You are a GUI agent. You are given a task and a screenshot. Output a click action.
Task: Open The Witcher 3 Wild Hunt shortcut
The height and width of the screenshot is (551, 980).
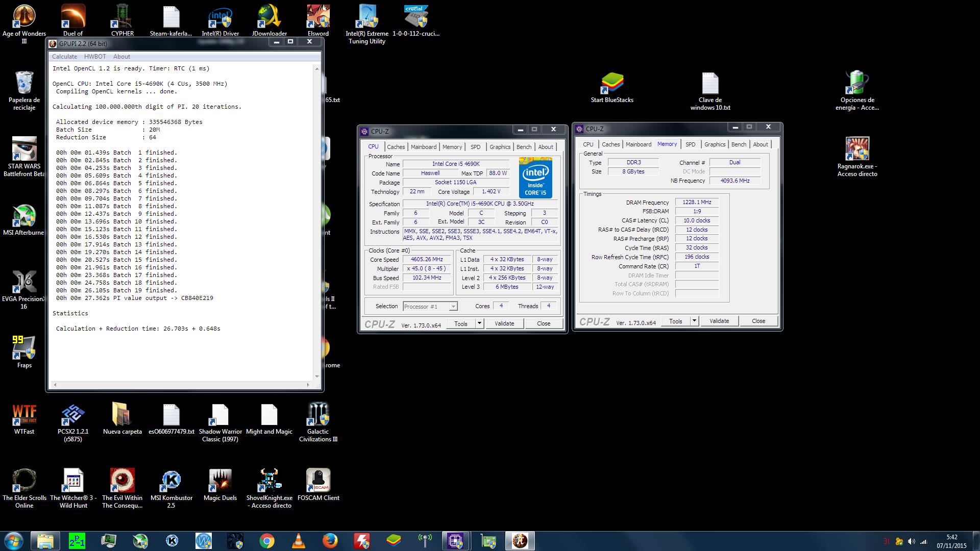click(x=73, y=488)
